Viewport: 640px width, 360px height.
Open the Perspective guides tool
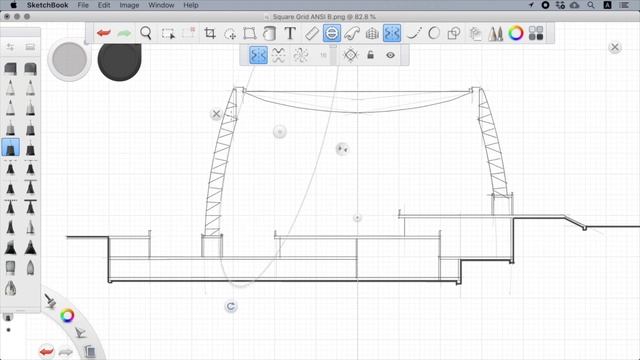[372, 33]
